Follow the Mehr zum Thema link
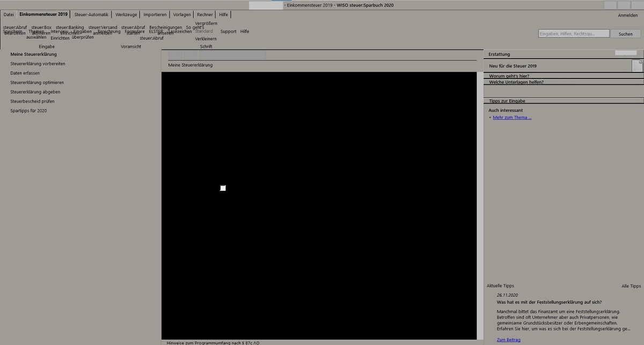 tap(512, 117)
